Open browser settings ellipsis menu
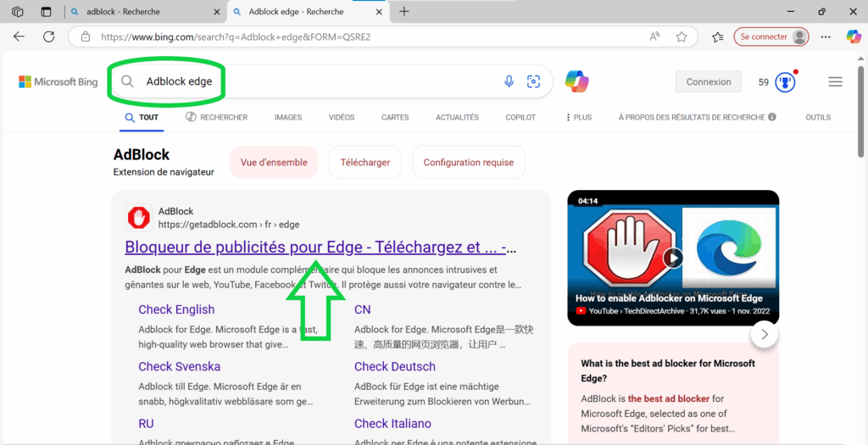The width and height of the screenshot is (868, 445). [x=826, y=36]
